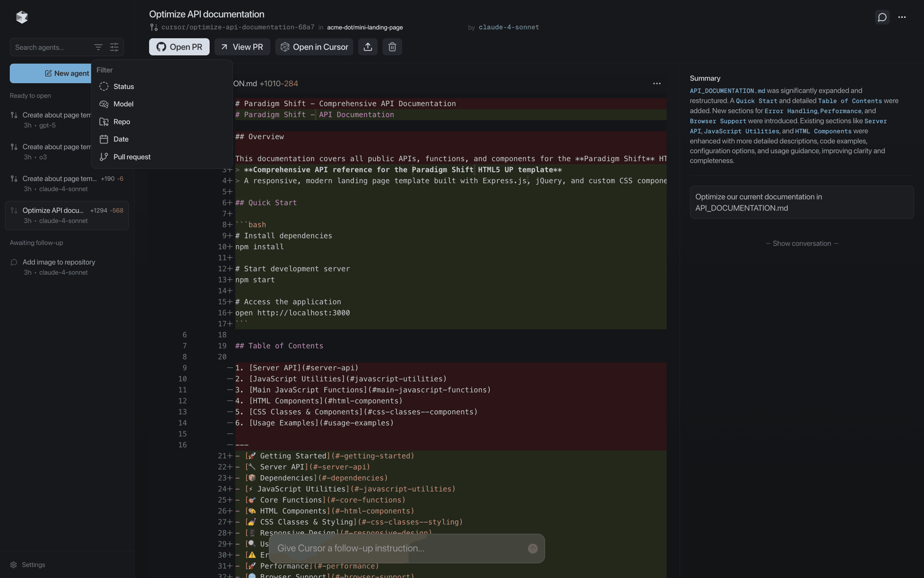924x578 pixels.
Task: Click the prompt box 'Optimize our current documentation'
Action: (802, 202)
